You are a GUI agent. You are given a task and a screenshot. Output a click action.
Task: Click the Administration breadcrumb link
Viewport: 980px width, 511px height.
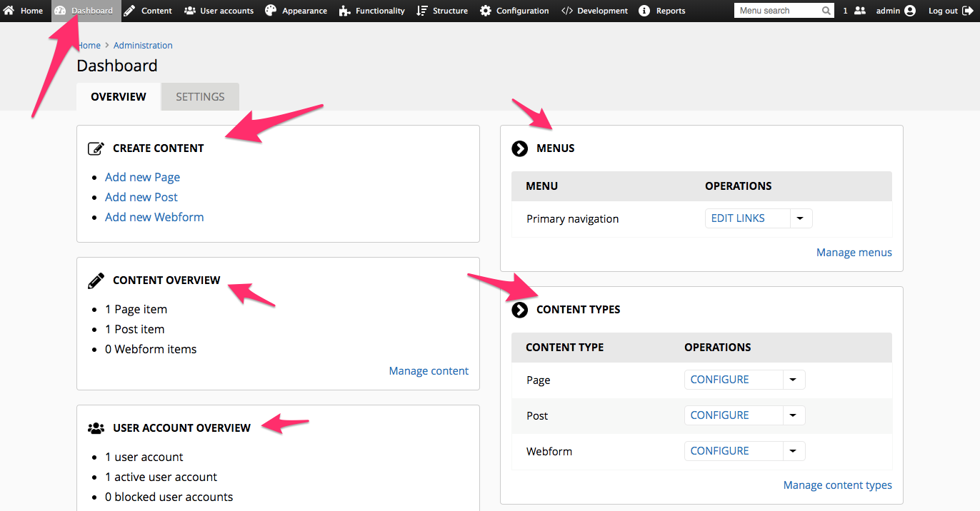coord(143,45)
